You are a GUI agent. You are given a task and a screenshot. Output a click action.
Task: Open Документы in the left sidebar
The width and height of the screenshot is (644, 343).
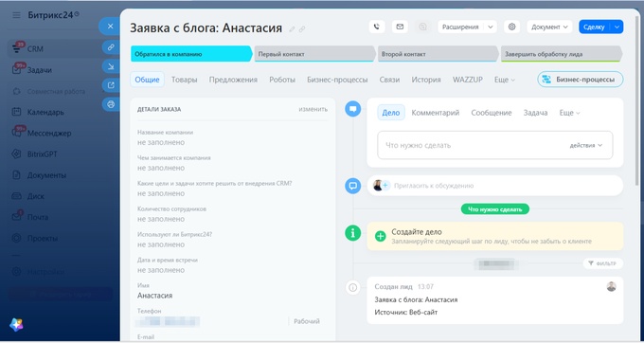[x=46, y=175]
